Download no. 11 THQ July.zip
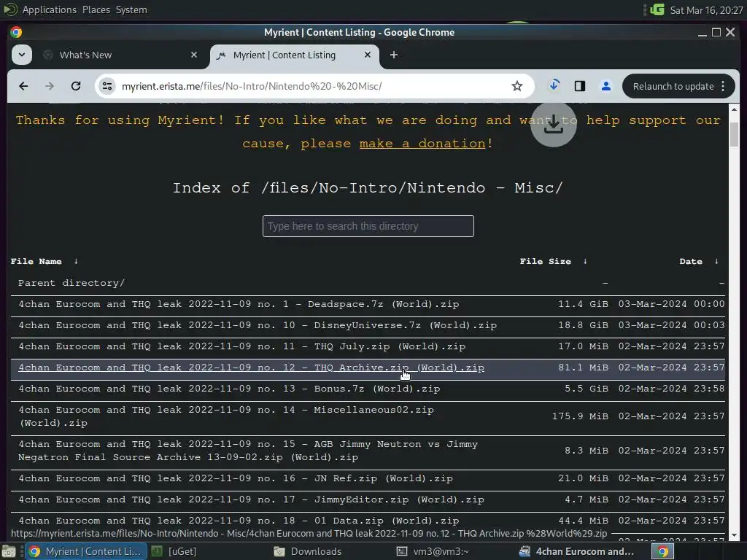The width and height of the screenshot is (747, 560). [x=241, y=346]
